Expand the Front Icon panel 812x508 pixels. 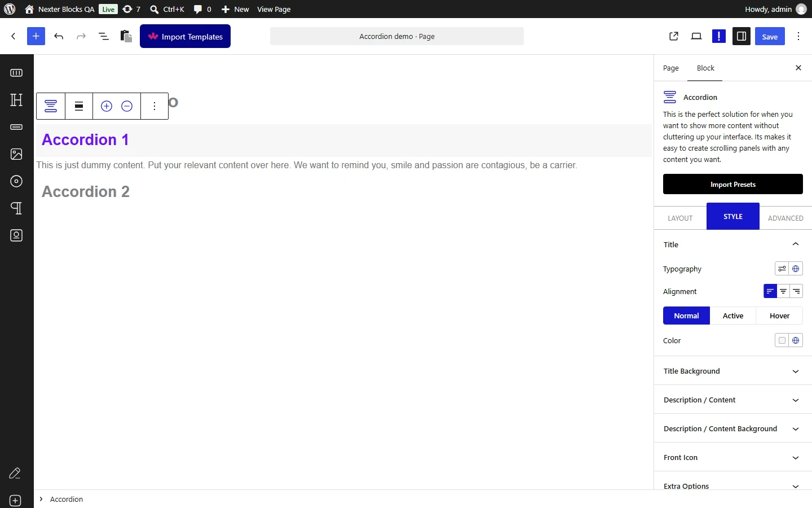733,457
